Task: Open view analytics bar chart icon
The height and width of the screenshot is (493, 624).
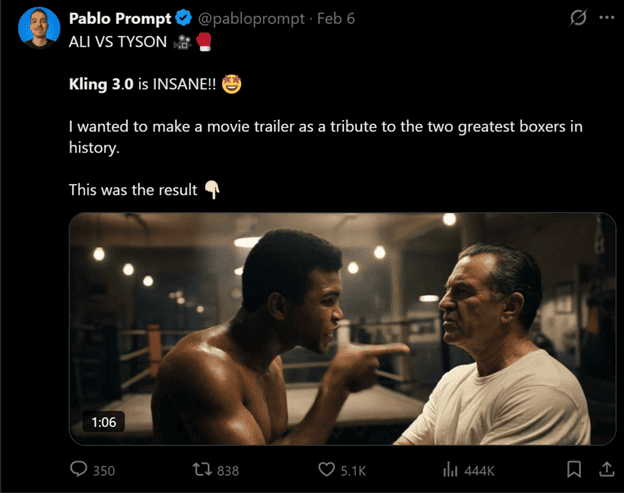Action: click(x=450, y=469)
